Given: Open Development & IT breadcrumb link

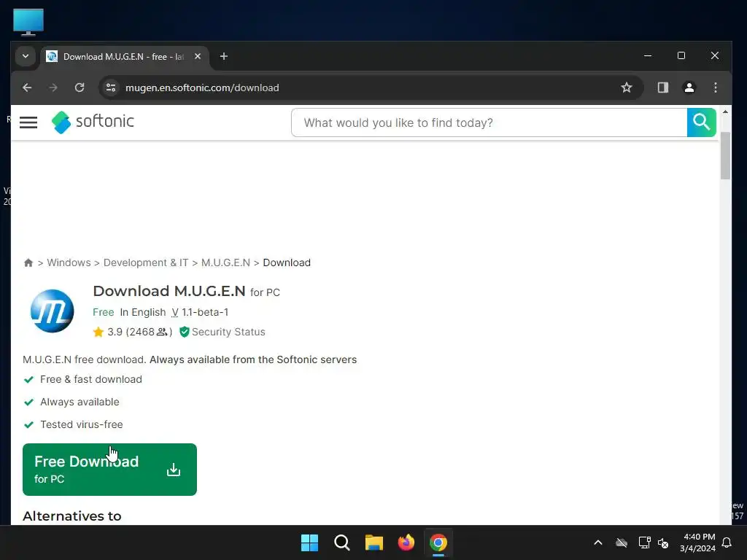Looking at the screenshot, I should pos(146,262).
